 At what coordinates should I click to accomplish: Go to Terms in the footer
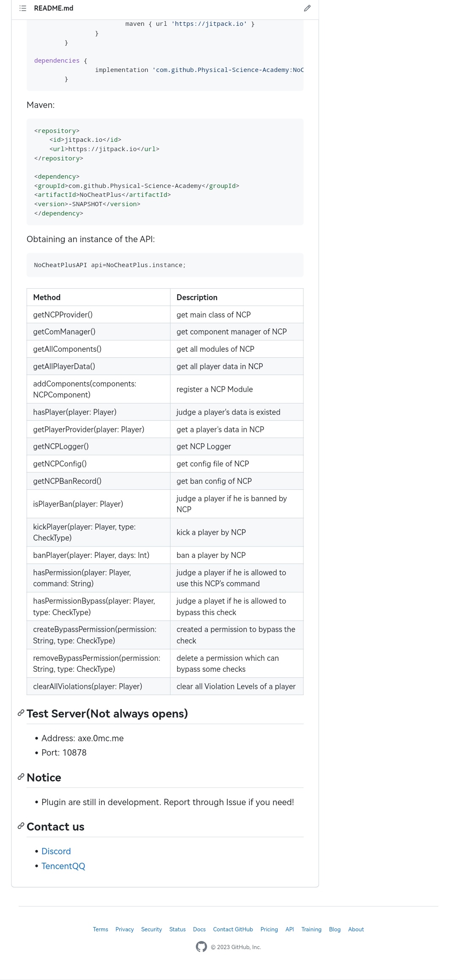[100, 929]
